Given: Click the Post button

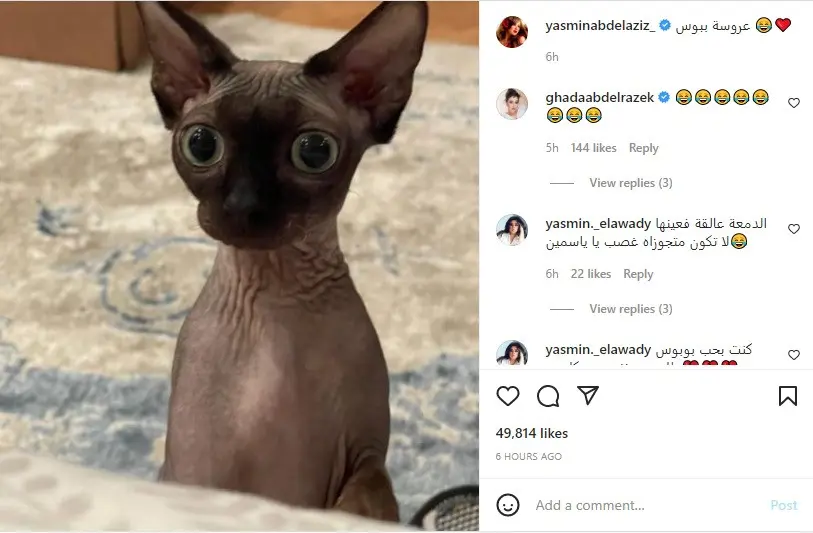Looking at the screenshot, I should click(x=783, y=505).
